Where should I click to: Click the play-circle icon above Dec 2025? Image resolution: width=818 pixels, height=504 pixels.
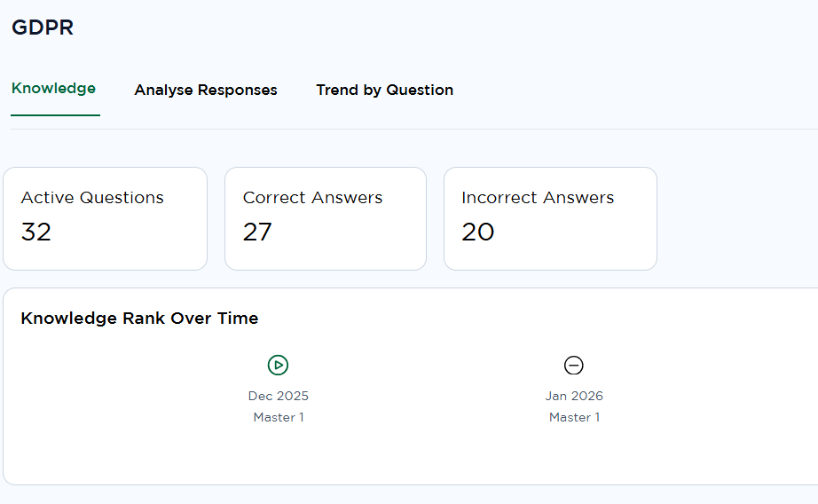(279, 365)
